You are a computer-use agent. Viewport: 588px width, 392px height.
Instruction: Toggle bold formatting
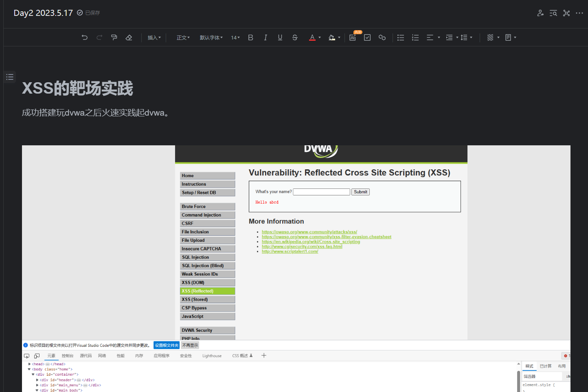click(x=250, y=37)
